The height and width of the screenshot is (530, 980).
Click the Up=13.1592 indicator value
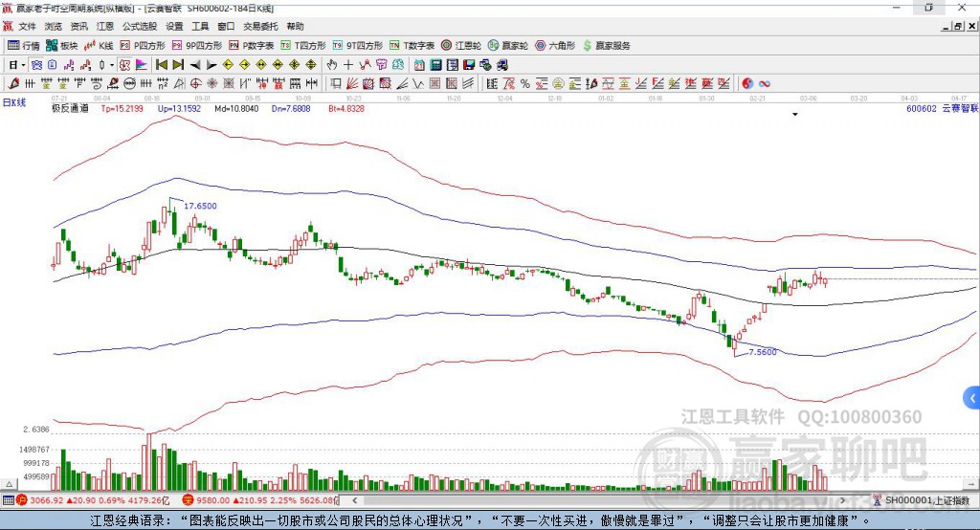tap(179, 108)
